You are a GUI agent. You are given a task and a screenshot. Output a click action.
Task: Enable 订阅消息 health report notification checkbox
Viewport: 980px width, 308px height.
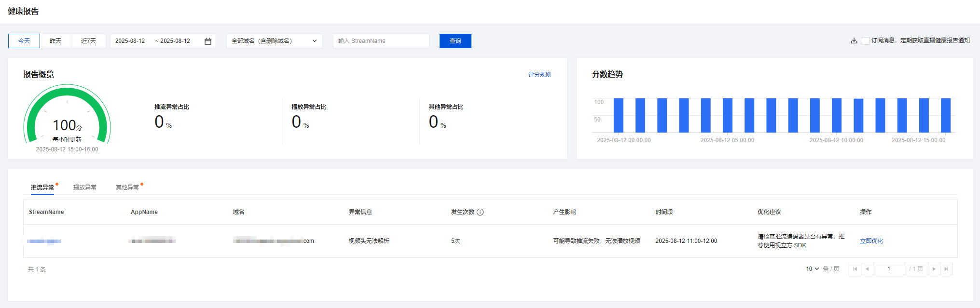point(866,41)
